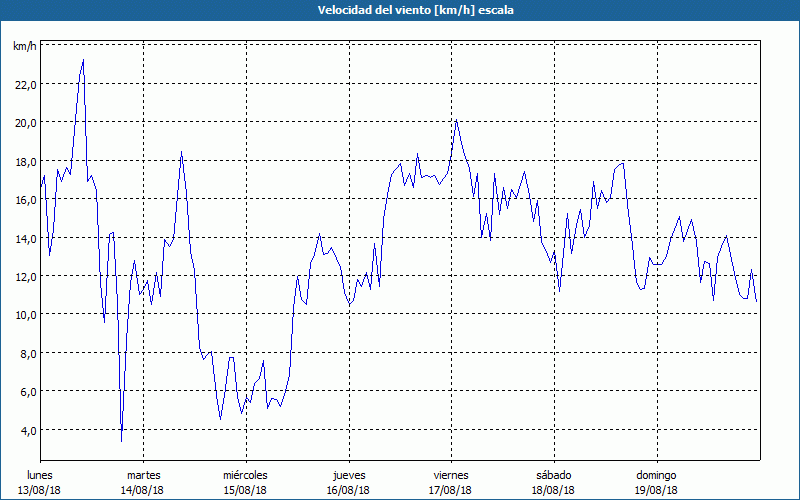Click the 17/08/18 date label
Screen dimensions: 800x500
coord(451,490)
